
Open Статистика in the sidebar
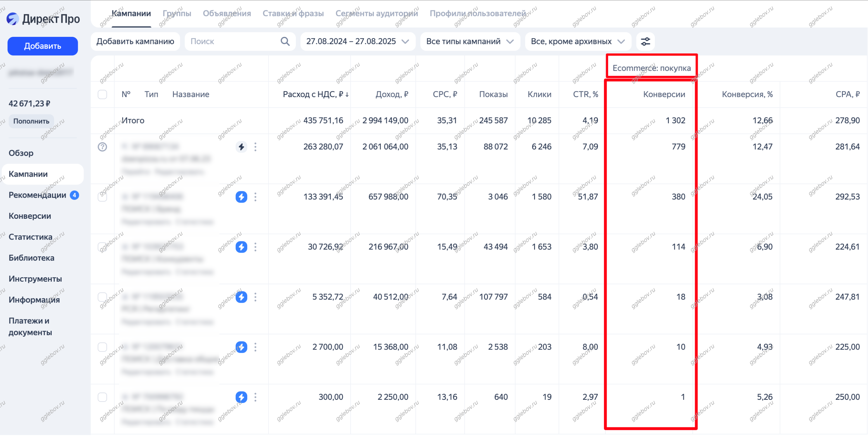31,237
